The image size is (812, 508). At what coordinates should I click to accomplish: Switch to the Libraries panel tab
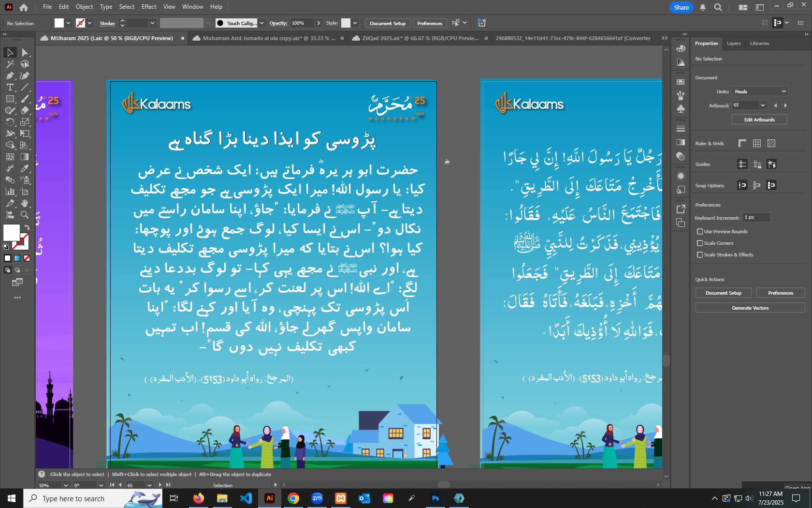pyautogui.click(x=759, y=44)
